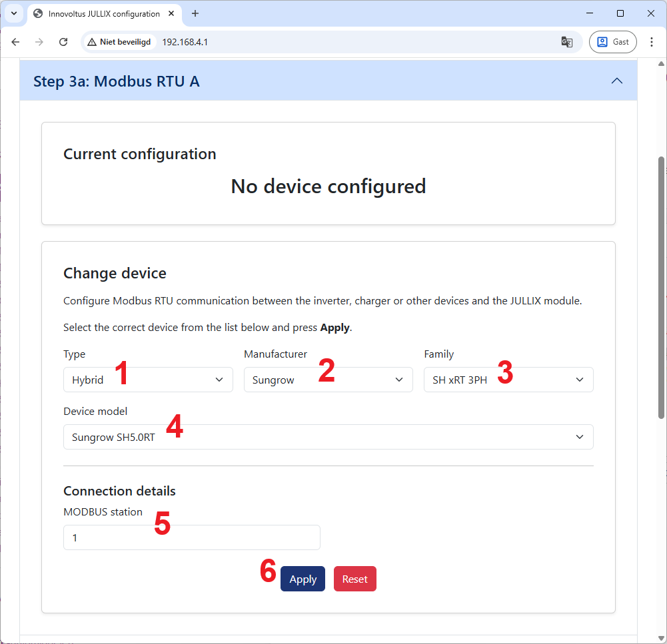Open the Type dropdown showing Hybrid
667x644 pixels.
tap(148, 380)
